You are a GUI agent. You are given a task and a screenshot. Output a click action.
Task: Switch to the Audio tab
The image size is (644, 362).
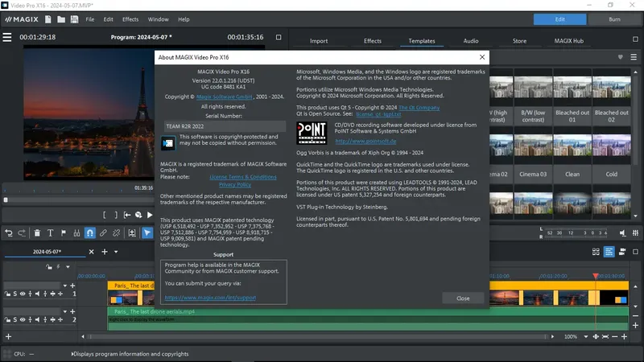pos(471,41)
